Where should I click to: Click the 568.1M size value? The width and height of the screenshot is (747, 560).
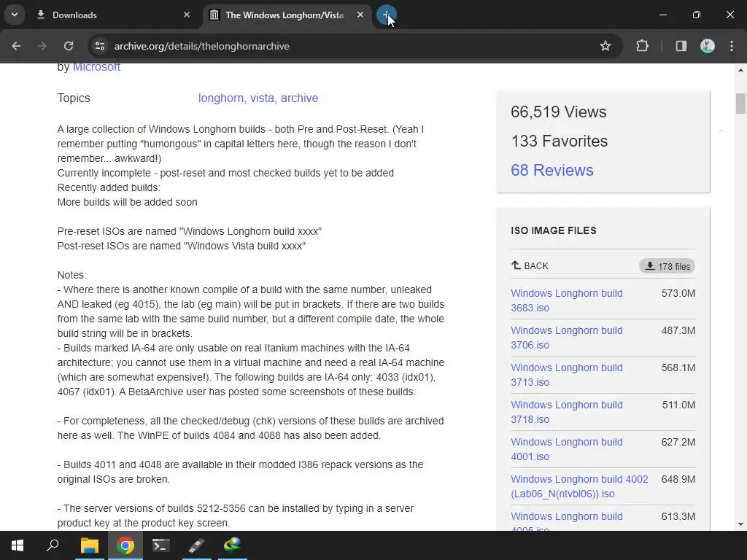(x=678, y=367)
